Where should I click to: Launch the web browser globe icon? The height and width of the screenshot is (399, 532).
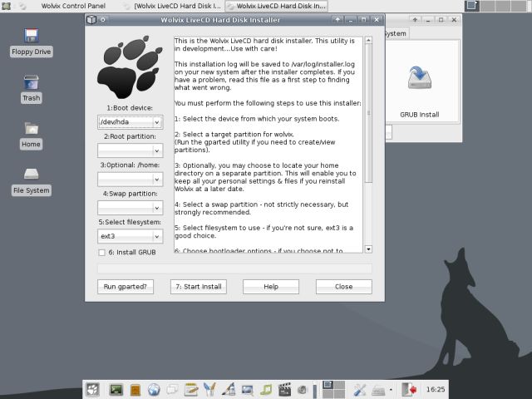point(154,389)
